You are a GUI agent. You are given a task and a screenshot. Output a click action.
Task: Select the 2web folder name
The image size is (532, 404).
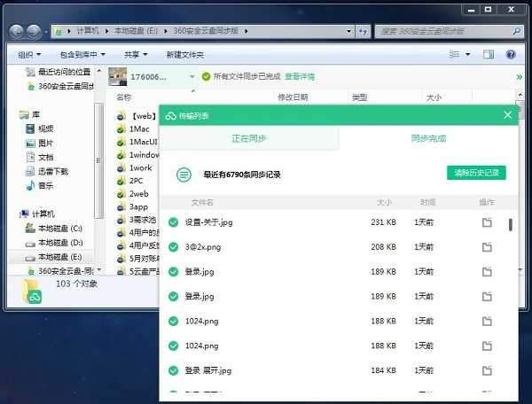138,194
